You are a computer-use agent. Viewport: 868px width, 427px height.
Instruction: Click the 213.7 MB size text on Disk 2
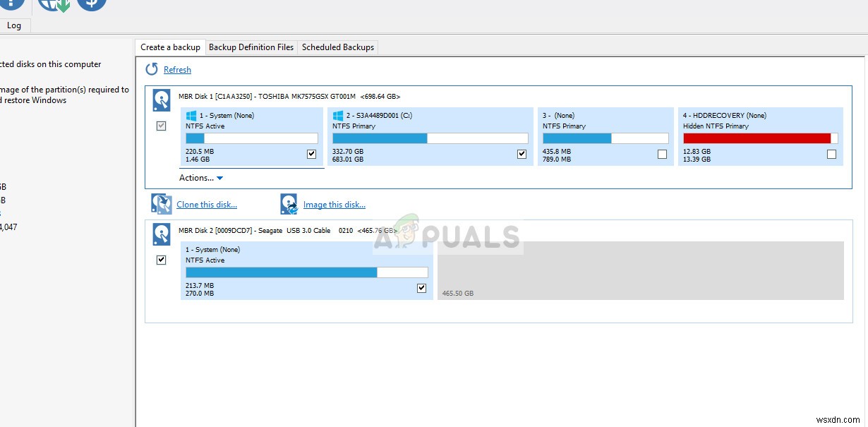click(200, 285)
